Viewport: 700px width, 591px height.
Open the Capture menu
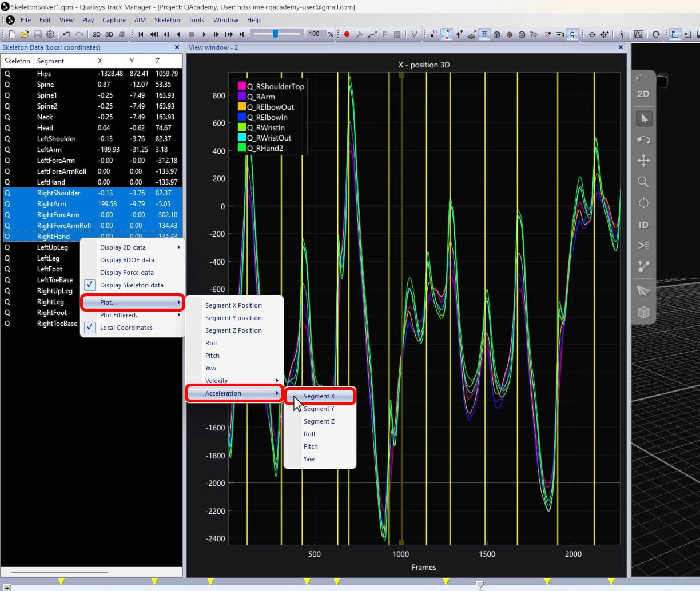point(114,20)
